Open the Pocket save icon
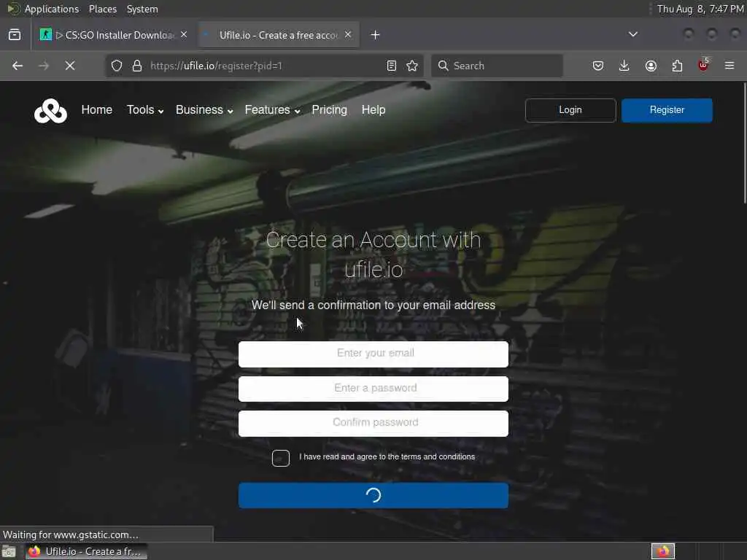The width and height of the screenshot is (747, 560). coord(598,66)
